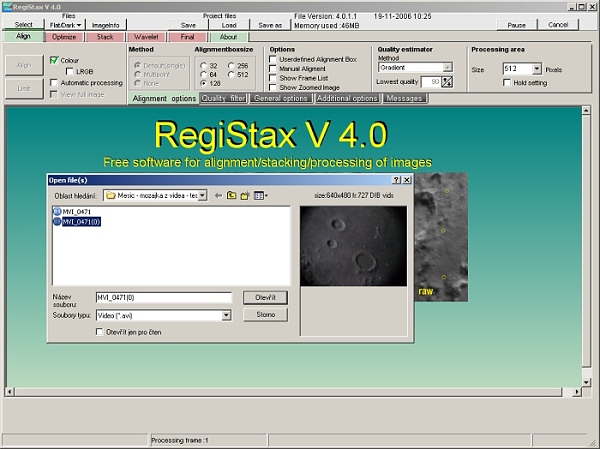Select alignment box size 256
Screen dimensions: 600x449
231,66
